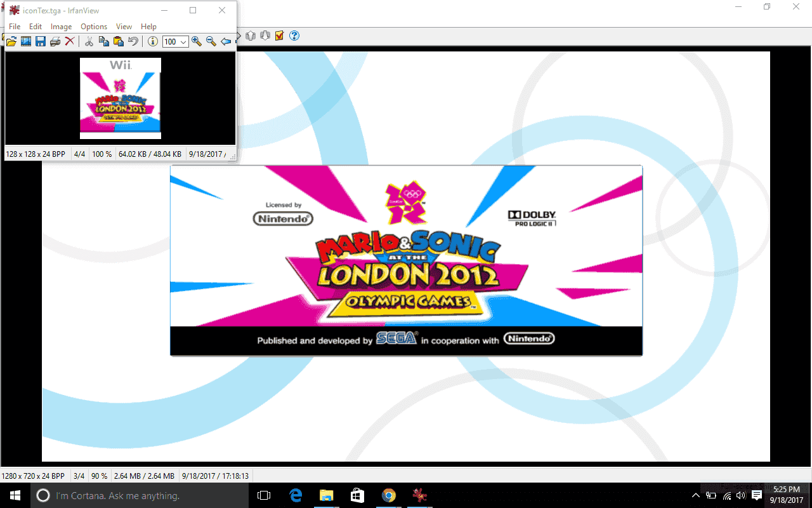
Task: Open the Image menu
Action: point(61,27)
